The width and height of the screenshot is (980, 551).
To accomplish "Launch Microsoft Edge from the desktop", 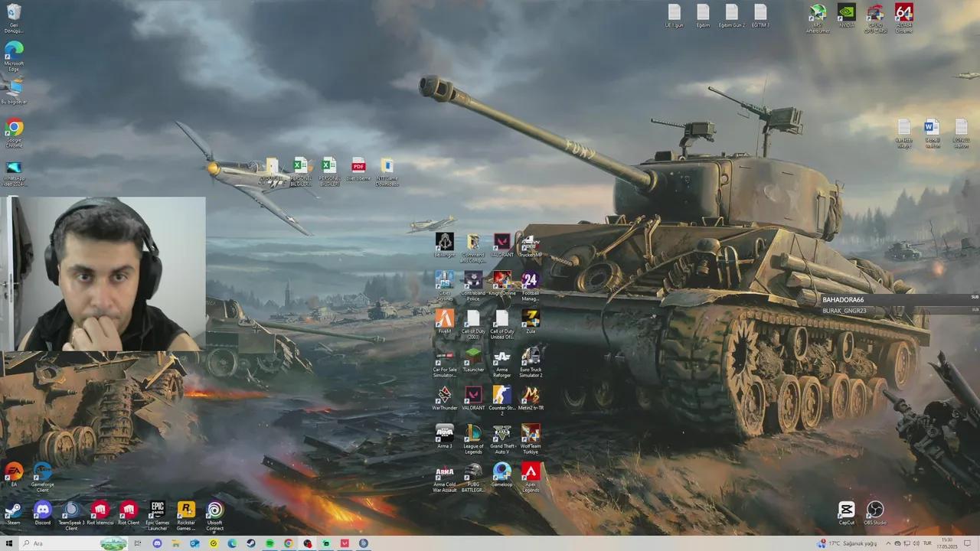I will (14, 57).
